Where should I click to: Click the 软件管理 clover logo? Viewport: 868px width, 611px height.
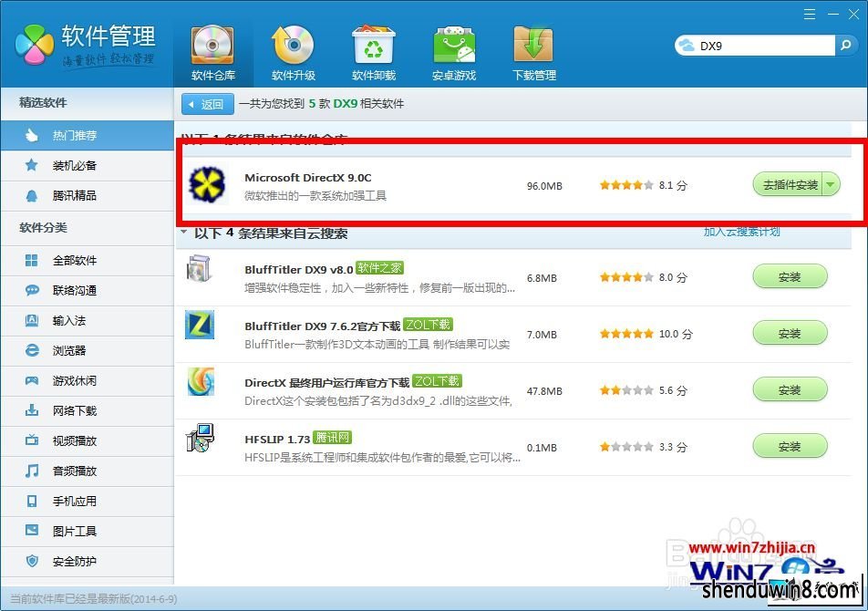pyautogui.click(x=35, y=45)
